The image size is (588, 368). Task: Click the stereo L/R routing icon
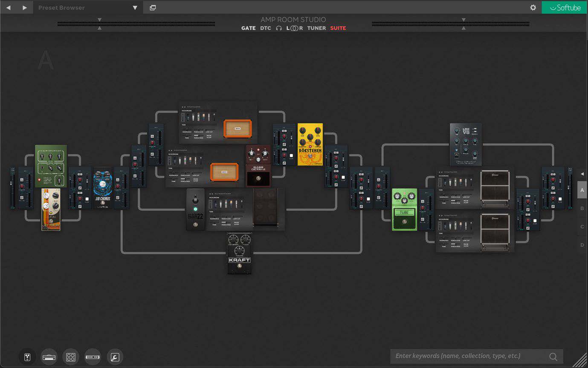tap(293, 28)
